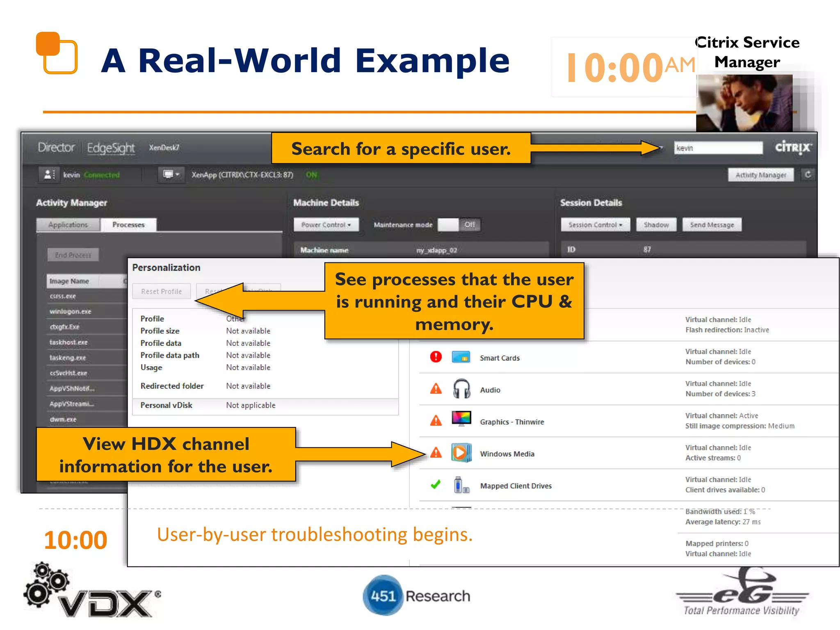Select the ctxgfx.Exe process row
The height and width of the screenshot is (630, 840).
pyautogui.click(x=87, y=327)
